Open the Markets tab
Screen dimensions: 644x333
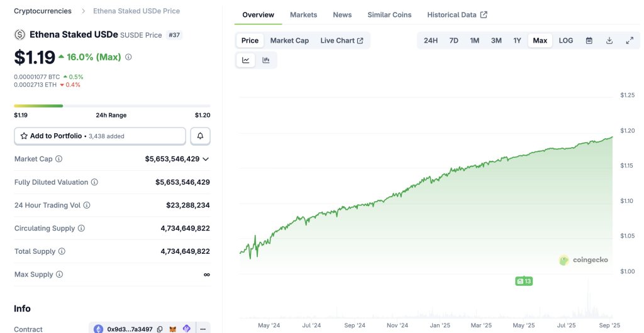(x=303, y=14)
